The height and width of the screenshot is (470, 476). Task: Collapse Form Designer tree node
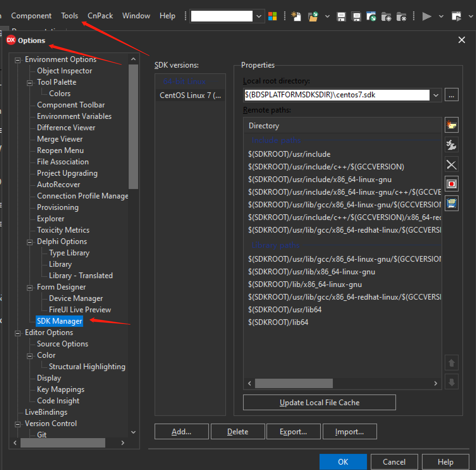point(30,288)
